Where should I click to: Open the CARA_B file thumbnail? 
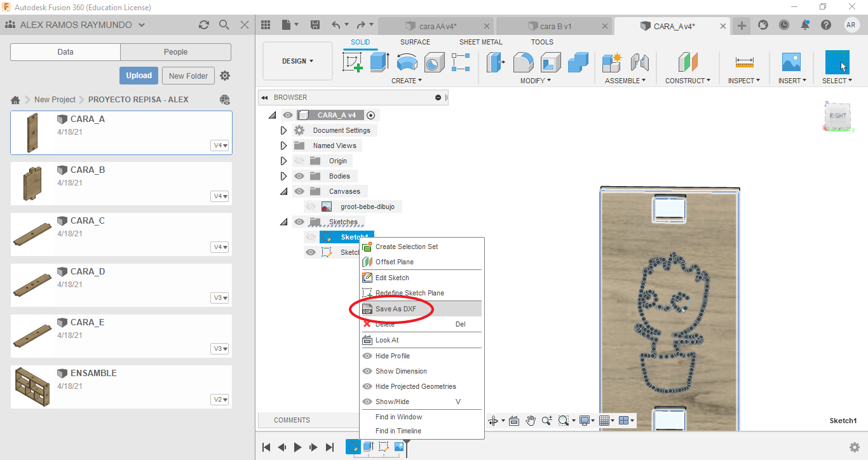pos(32,184)
